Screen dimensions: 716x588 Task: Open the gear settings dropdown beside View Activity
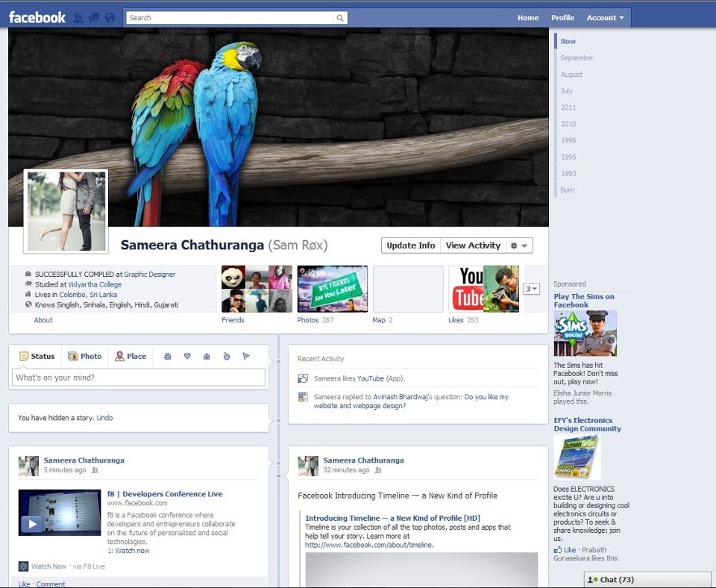pos(519,245)
